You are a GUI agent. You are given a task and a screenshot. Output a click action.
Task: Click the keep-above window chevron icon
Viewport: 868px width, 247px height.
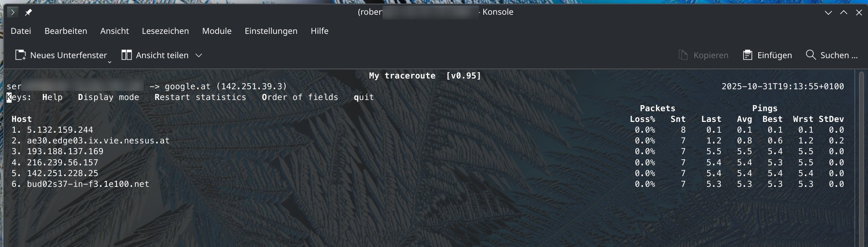pyautogui.click(x=844, y=12)
